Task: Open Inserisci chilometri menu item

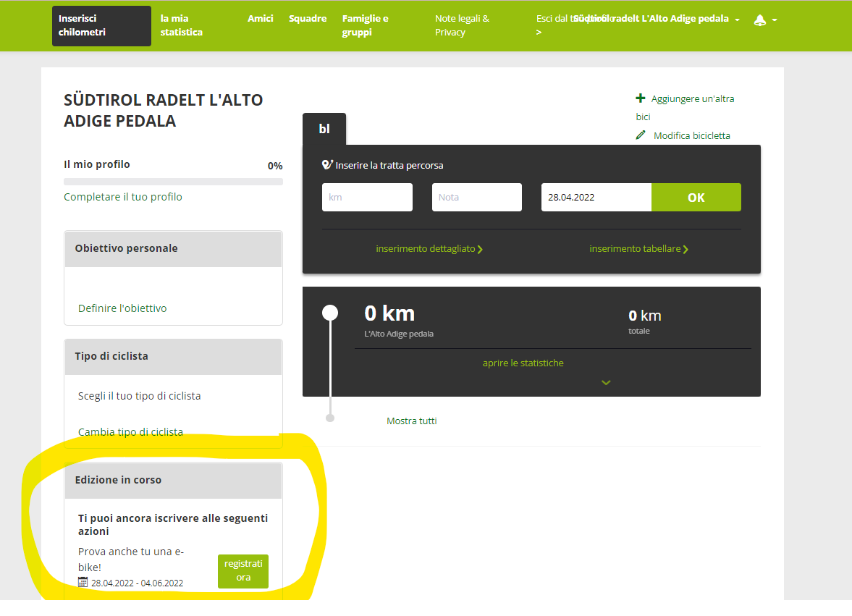Action: (101, 25)
